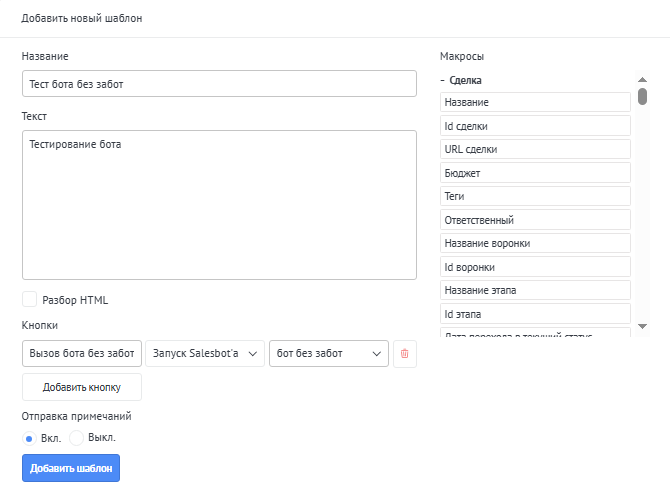Insert the Id этапа macro
This screenshot has width=670, height=490.
click(x=535, y=314)
